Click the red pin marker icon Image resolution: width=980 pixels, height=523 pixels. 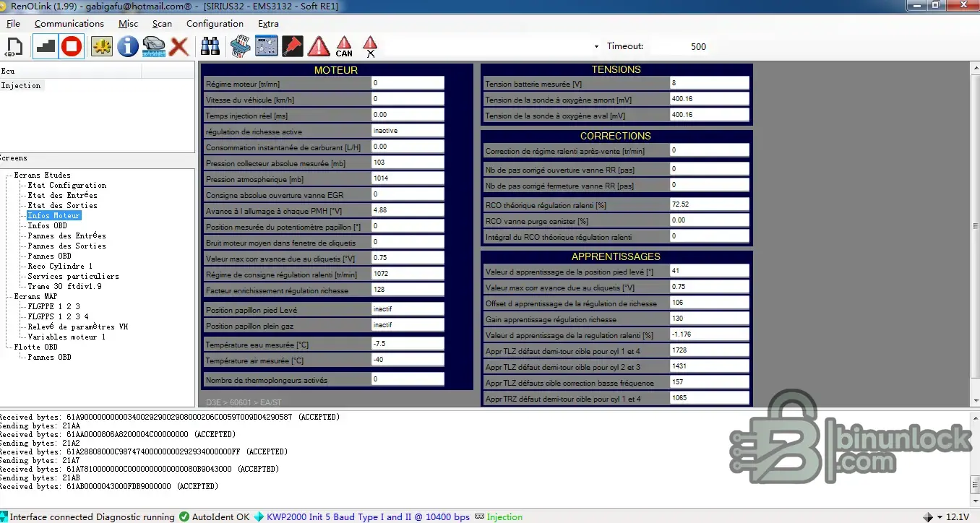tap(293, 47)
